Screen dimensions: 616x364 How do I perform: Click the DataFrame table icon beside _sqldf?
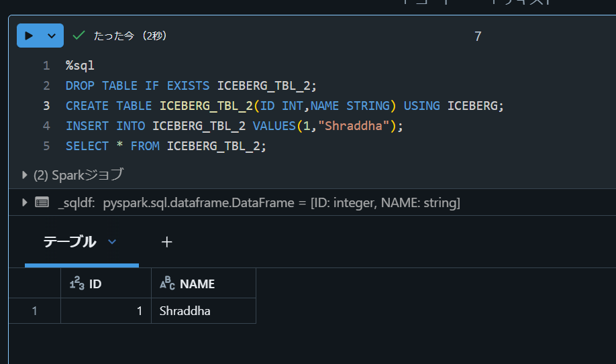pyautogui.click(x=42, y=202)
